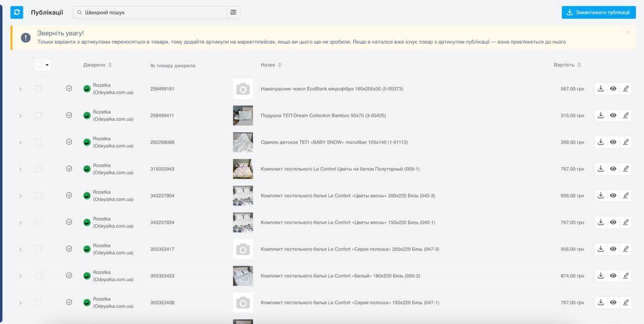The width and height of the screenshot is (644, 324).
Task: Select the row checkbox for item 343237804
Action: 38,196
